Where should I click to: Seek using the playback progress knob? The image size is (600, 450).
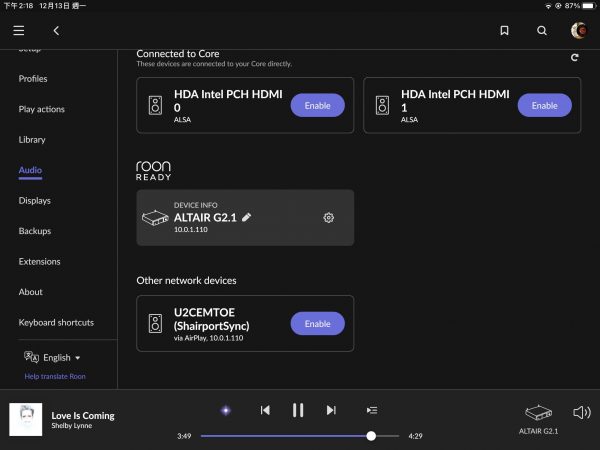click(371, 436)
